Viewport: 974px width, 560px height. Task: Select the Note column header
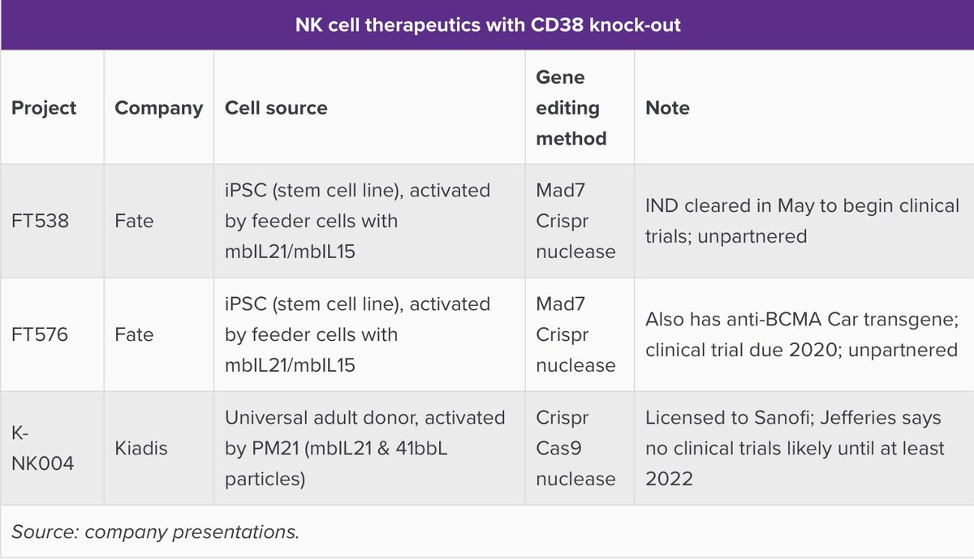(x=667, y=108)
